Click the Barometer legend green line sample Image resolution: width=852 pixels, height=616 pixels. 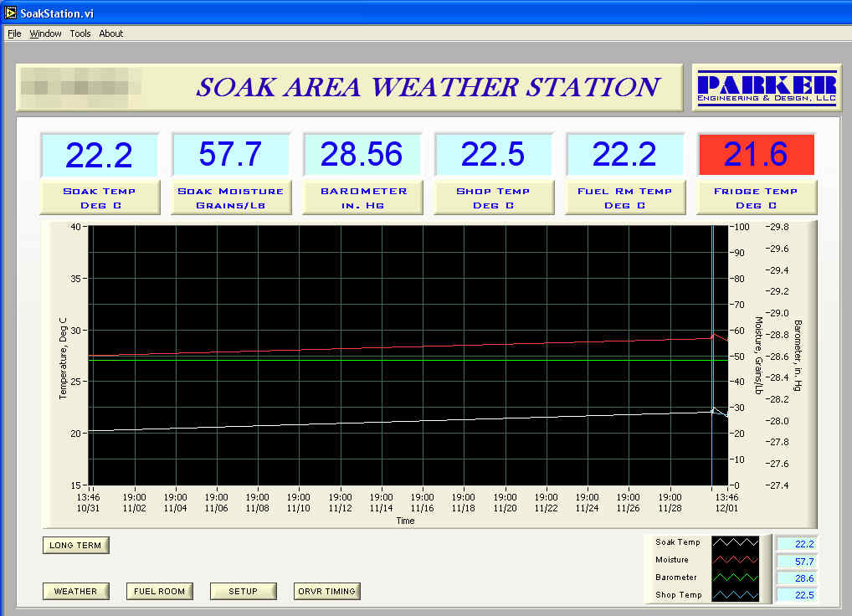(x=735, y=577)
